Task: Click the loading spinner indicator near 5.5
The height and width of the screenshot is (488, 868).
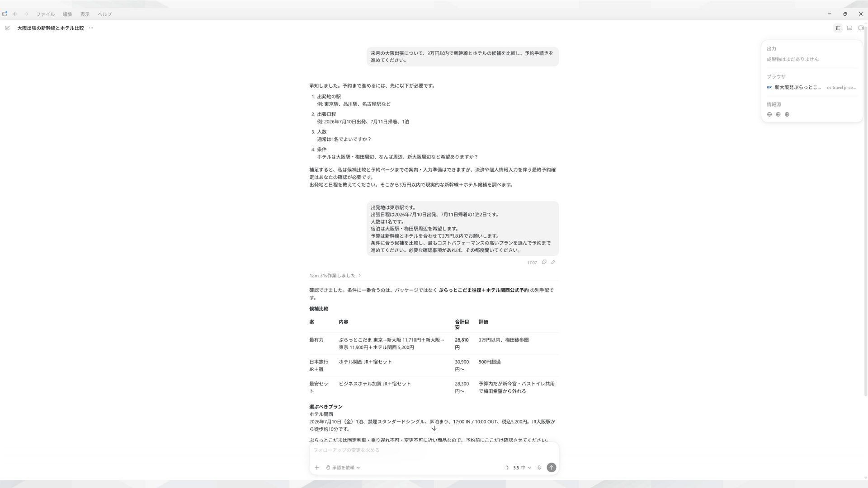Action: (506, 468)
